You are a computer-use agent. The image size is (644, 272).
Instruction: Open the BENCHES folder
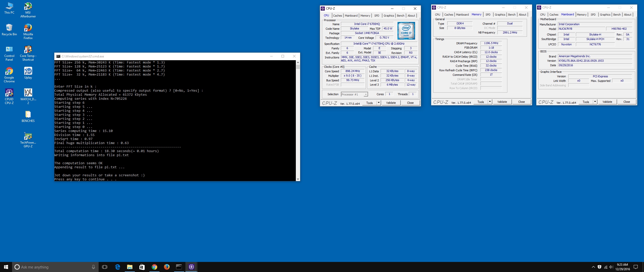[28, 117]
